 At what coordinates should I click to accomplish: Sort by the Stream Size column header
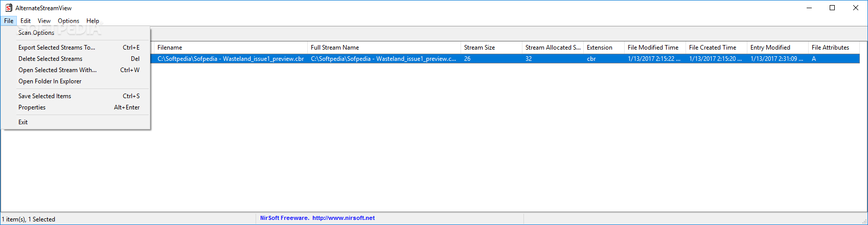pos(491,48)
